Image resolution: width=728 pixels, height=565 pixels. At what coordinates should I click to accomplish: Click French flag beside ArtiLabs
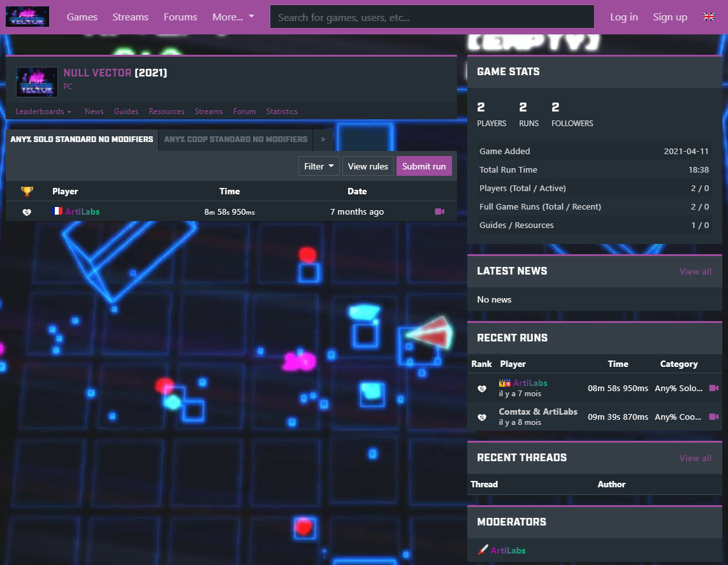[x=57, y=211]
